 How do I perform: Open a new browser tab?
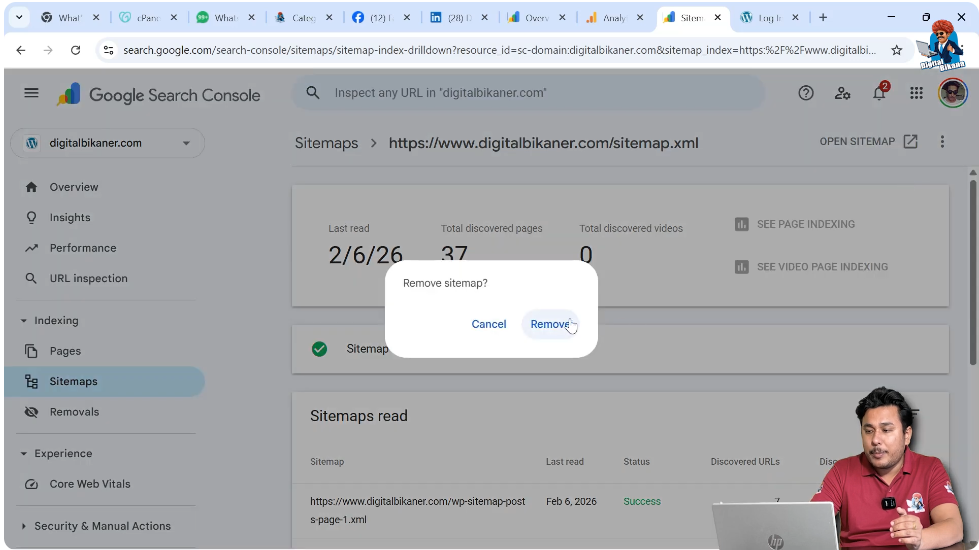pyautogui.click(x=823, y=17)
